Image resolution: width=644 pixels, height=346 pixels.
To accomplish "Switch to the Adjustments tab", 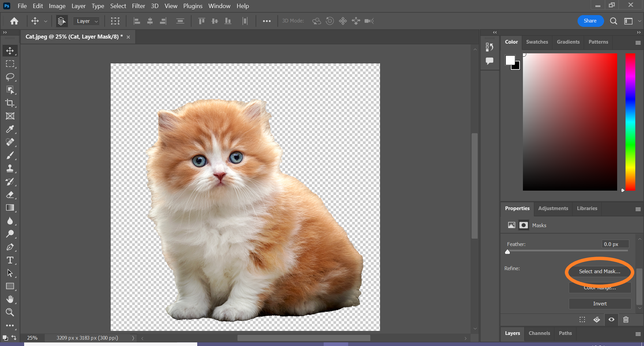I will pos(553,208).
